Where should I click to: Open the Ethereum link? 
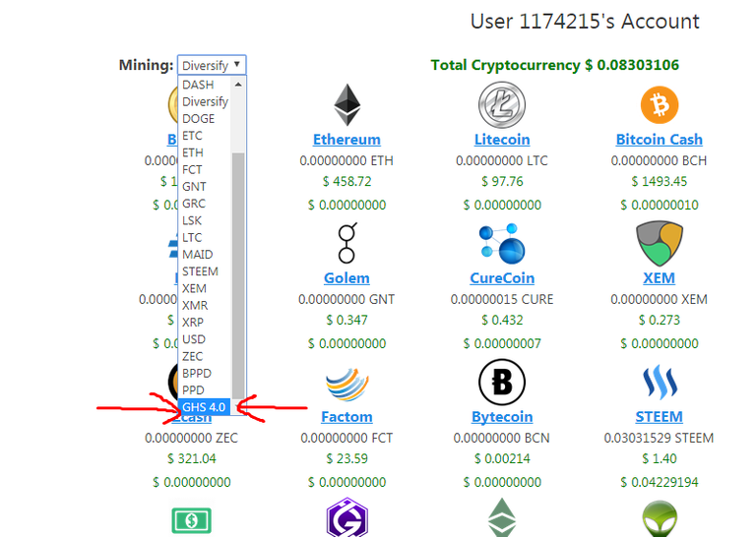tap(346, 140)
